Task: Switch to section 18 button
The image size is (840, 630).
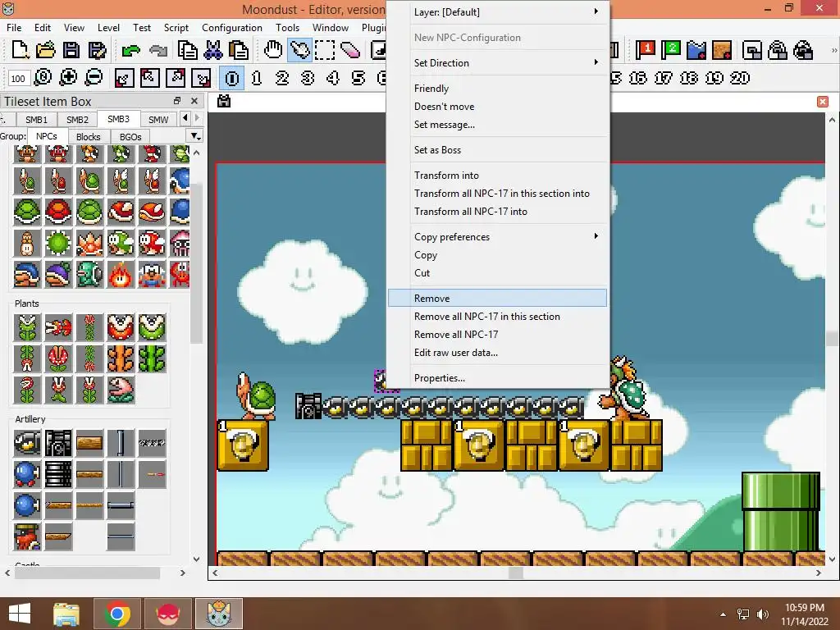Action: point(688,78)
